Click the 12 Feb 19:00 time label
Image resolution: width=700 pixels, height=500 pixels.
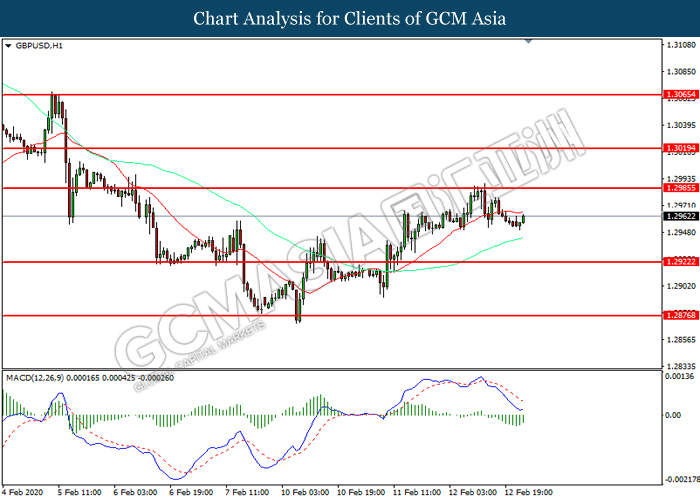pyautogui.click(x=529, y=492)
